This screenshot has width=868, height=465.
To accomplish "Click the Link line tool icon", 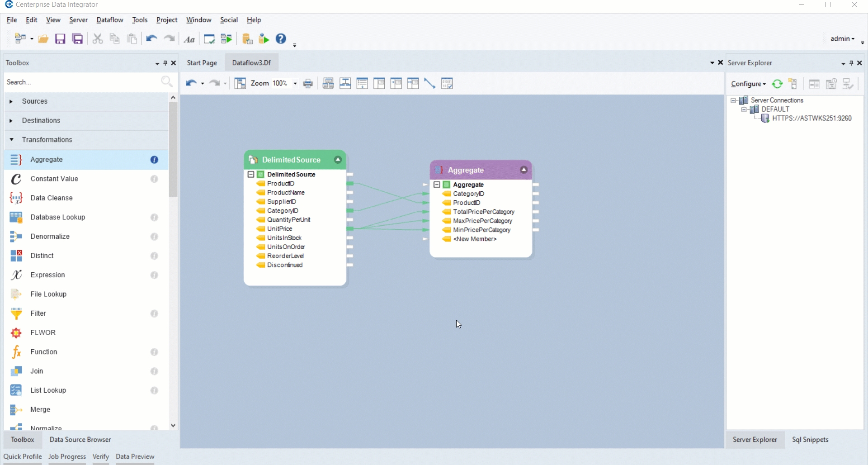I will tap(430, 84).
